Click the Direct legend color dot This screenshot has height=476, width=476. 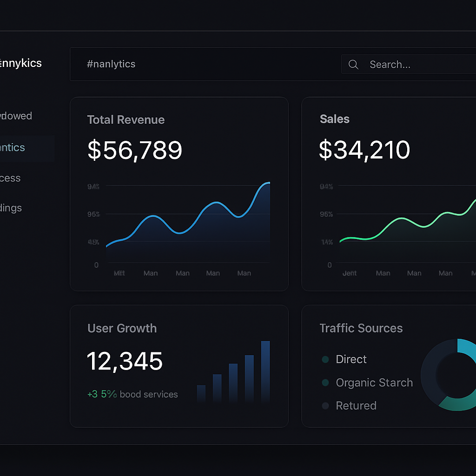click(x=325, y=359)
